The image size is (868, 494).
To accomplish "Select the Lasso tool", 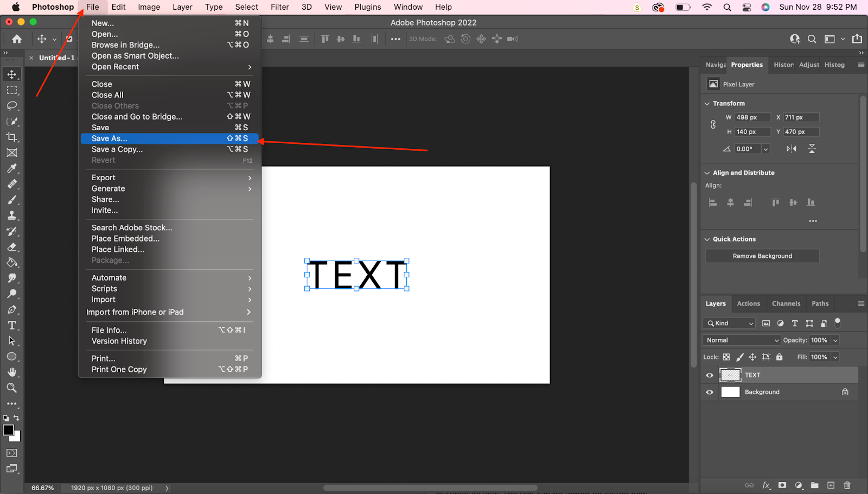I will [x=12, y=106].
